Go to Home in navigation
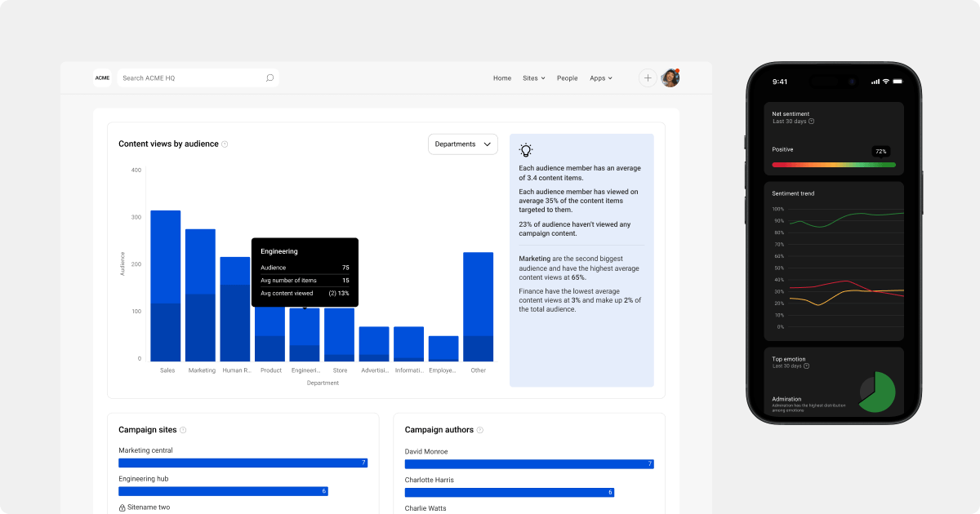Screen dimensions: 980x514 tap(502, 78)
